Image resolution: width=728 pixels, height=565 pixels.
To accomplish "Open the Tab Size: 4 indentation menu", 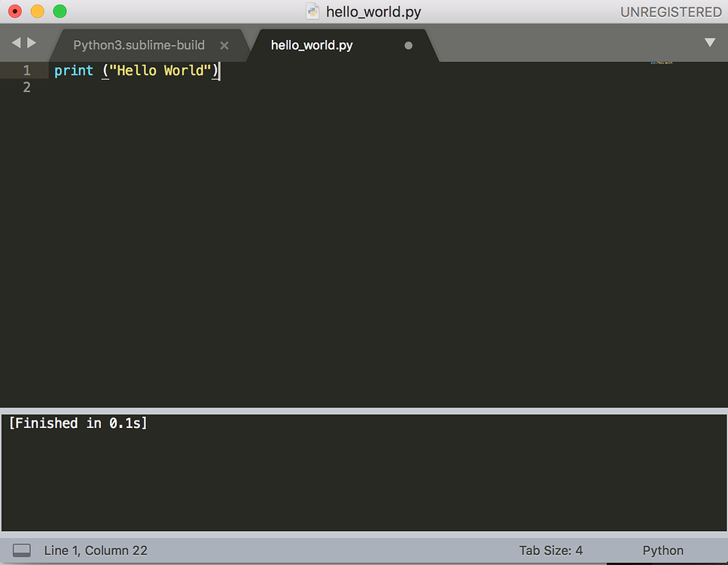I will (x=552, y=550).
